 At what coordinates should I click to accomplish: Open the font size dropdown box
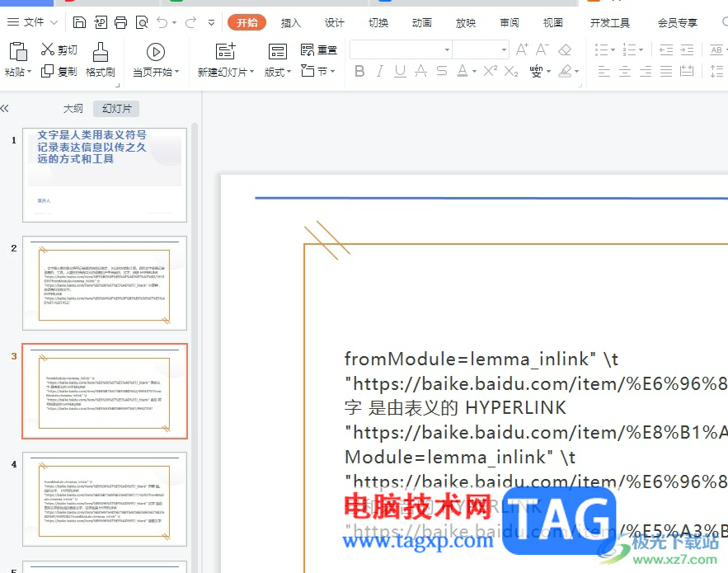coord(481,49)
